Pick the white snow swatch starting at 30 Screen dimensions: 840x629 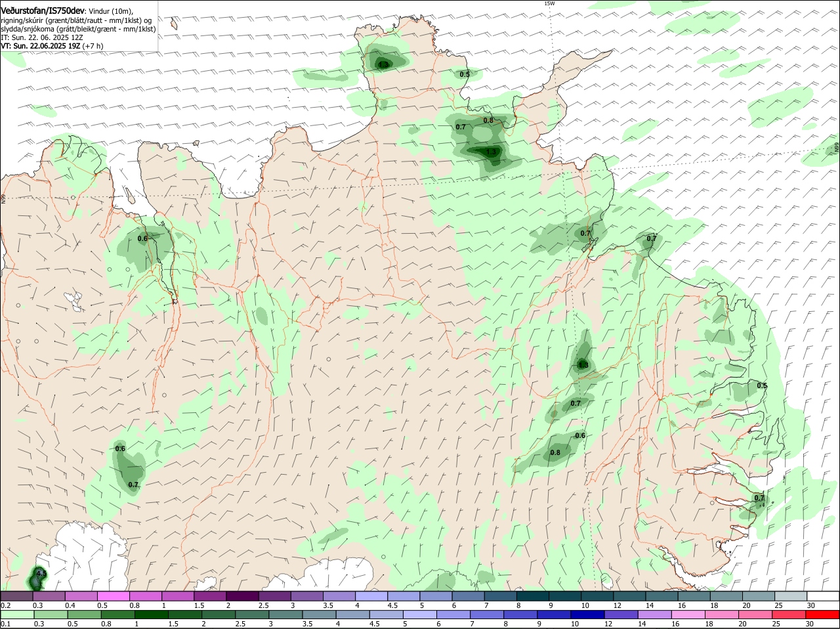(824, 596)
